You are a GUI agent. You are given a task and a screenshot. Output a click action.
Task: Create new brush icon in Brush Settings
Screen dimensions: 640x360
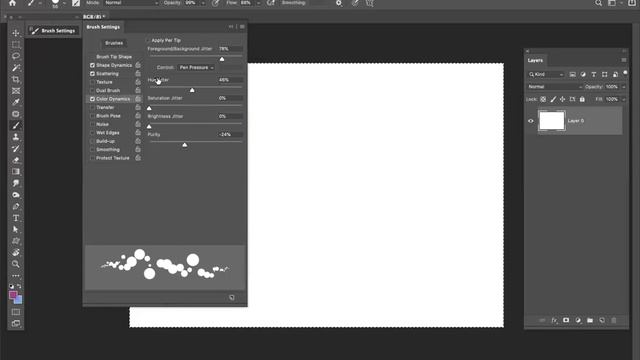coord(232,298)
